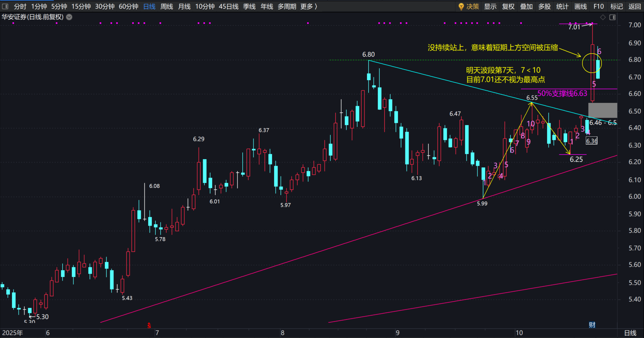Click the 5.78 low label
The height and width of the screenshot is (338, 644).
[x=160, y=239]
